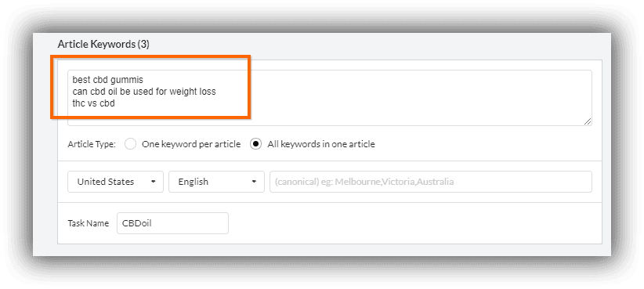
Task: Click the "thc vs cbd" keyword line
Action: click(x=93, y=104)
